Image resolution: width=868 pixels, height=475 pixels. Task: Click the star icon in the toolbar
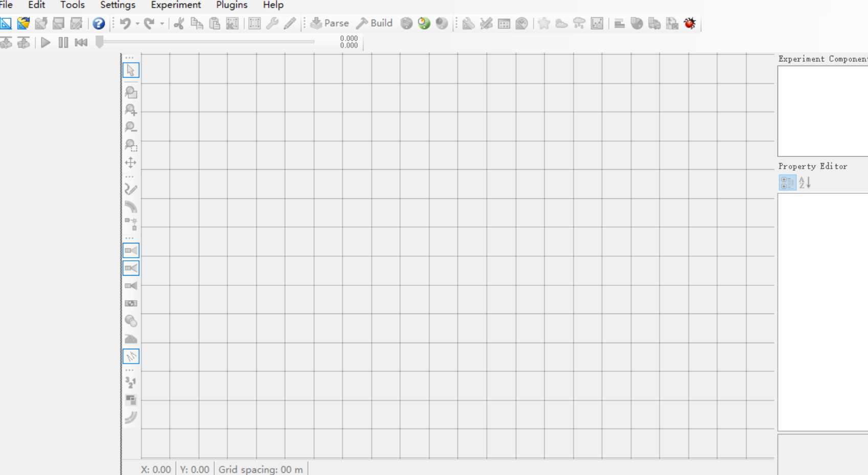(x=544, y=24)
